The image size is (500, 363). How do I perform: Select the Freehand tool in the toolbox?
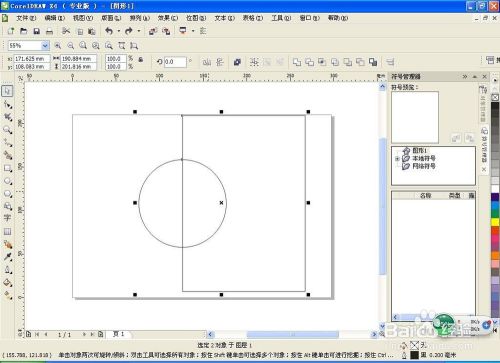tap(7, 143)
